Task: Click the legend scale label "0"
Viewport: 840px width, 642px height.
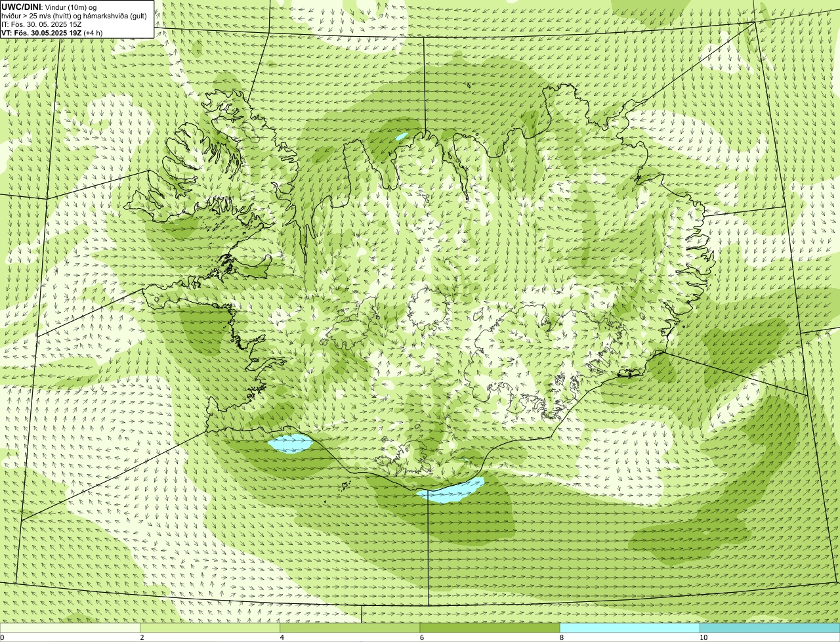Action: (3, 637)
